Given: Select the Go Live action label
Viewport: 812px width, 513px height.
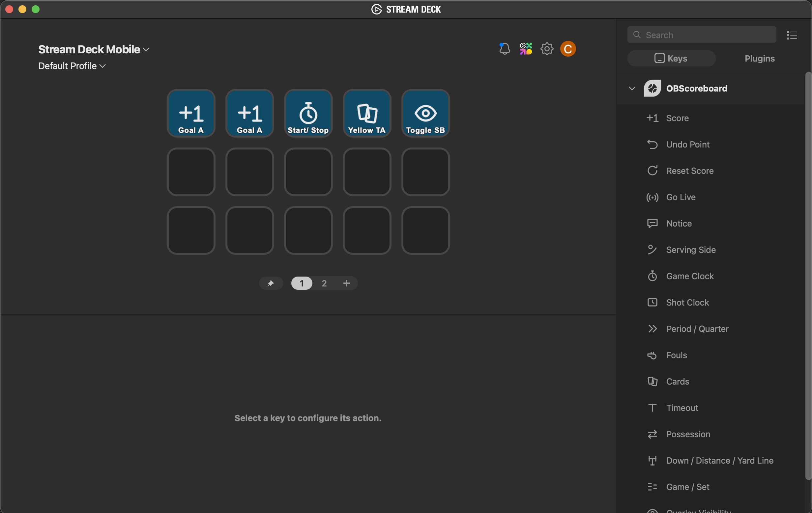Looking at the screenshot, I should (681, 197).
